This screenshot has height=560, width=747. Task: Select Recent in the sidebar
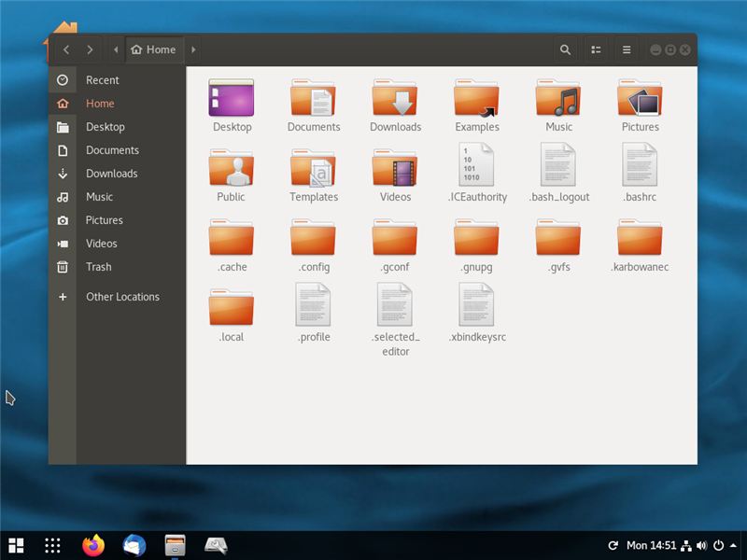click(102, 80)
